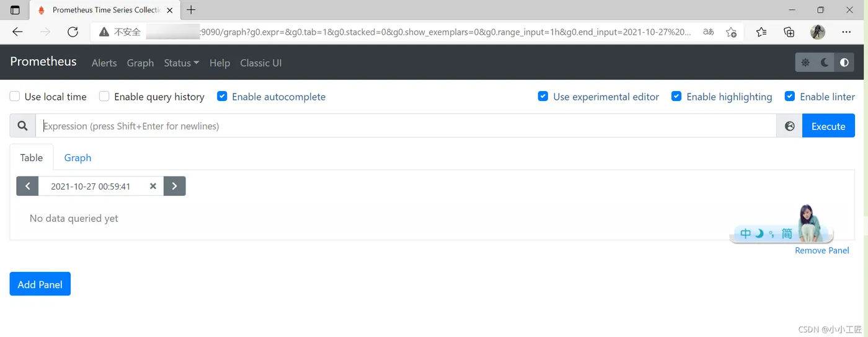
Task: Open the Alerts page
Action: (x=104, y=63)
